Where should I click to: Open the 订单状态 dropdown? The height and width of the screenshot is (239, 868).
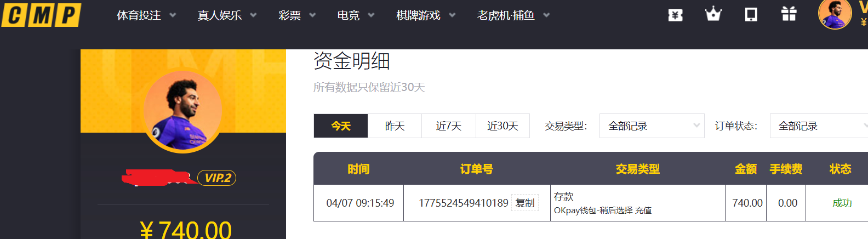[819, 126]
